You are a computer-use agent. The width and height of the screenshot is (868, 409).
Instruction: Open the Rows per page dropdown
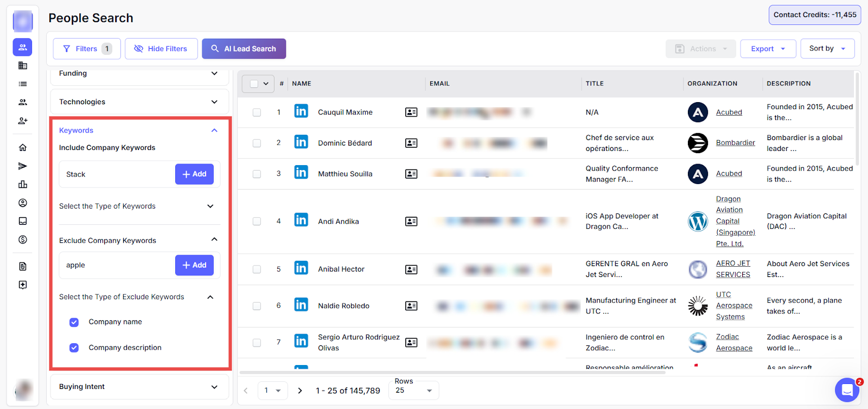coord(414,391)
